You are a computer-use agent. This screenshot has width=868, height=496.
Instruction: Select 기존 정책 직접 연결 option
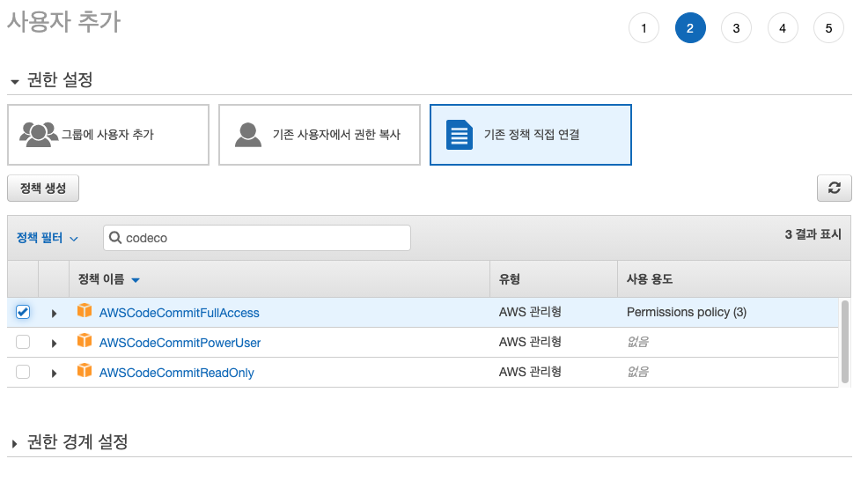point(530,135)
